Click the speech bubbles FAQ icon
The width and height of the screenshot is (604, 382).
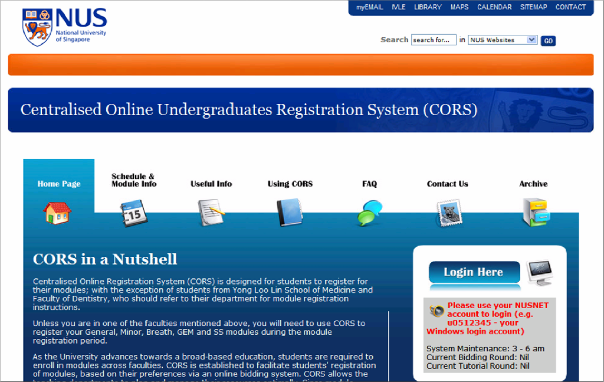point(369,213)
